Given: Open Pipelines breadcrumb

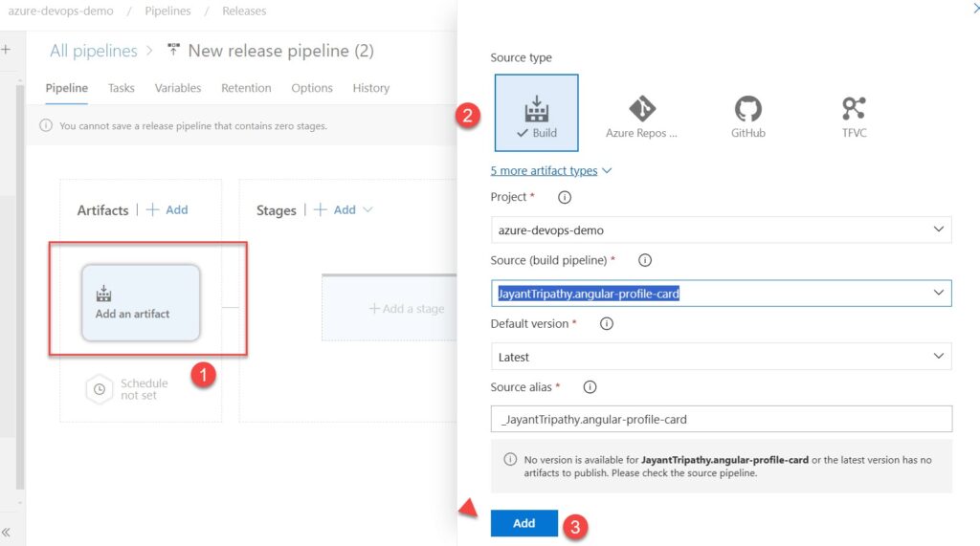Looking at the screenshot, I should click(167, 11).
